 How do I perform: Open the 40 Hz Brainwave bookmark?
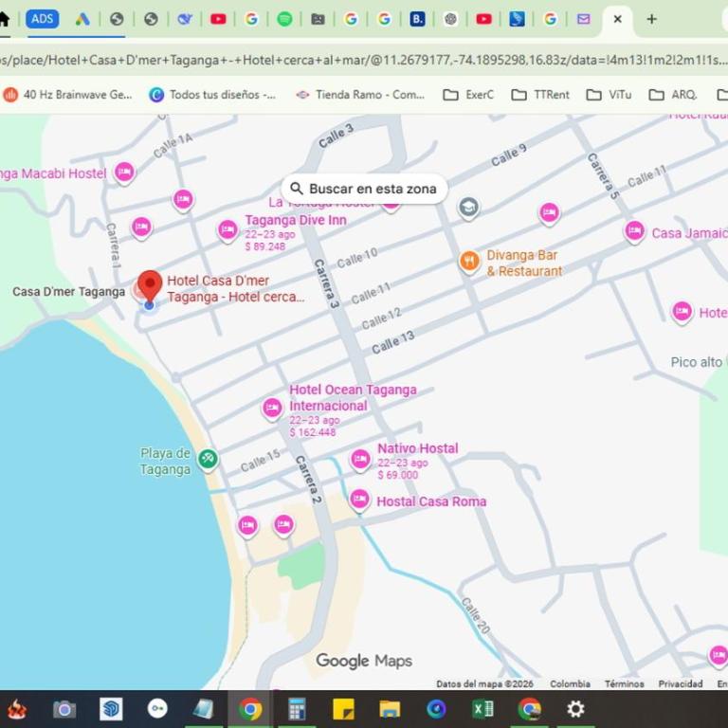68,95
